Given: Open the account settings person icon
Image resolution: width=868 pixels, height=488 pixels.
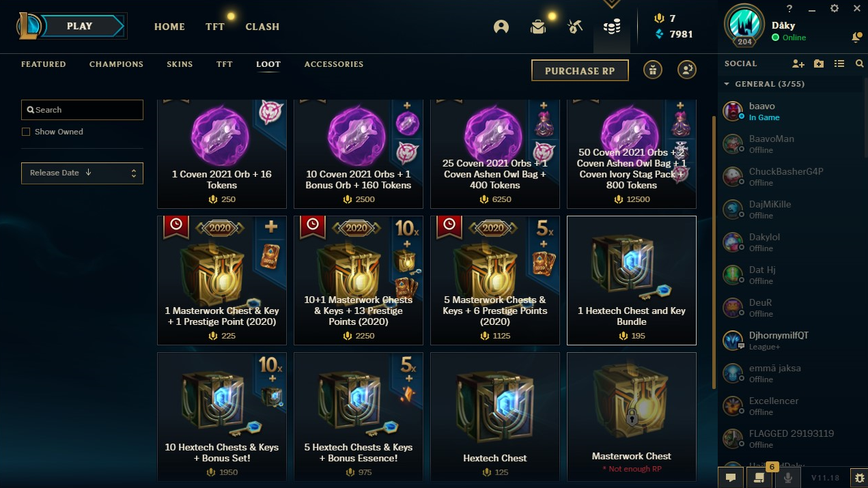Looking at the screenshot, I should click(687, 70).
